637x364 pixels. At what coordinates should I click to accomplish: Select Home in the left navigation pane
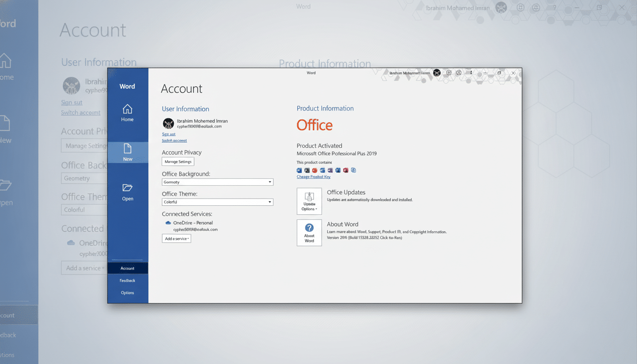(127, 112)
